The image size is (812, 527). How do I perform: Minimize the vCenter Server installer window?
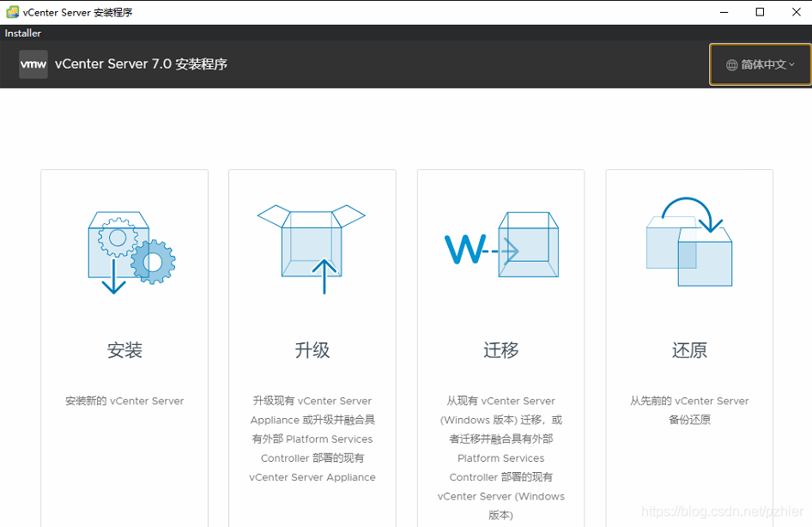pos(724,12)
